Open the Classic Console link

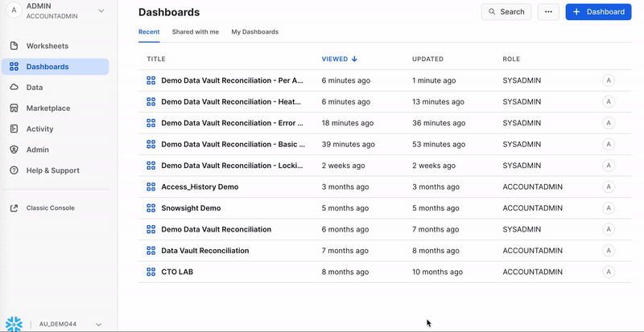pyautogui.click(x=50, y=207)
